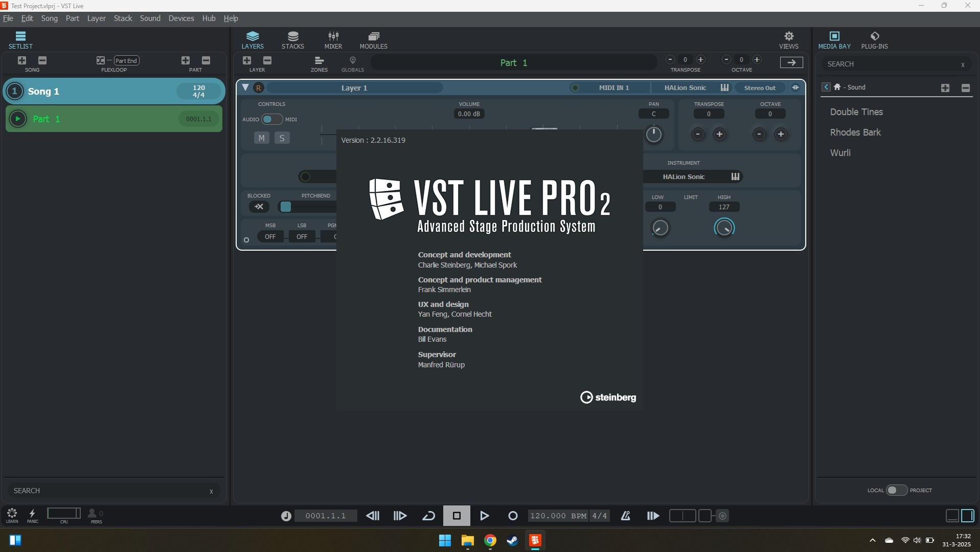Switch to the Plug-Ins tab

tap(874, 40)
